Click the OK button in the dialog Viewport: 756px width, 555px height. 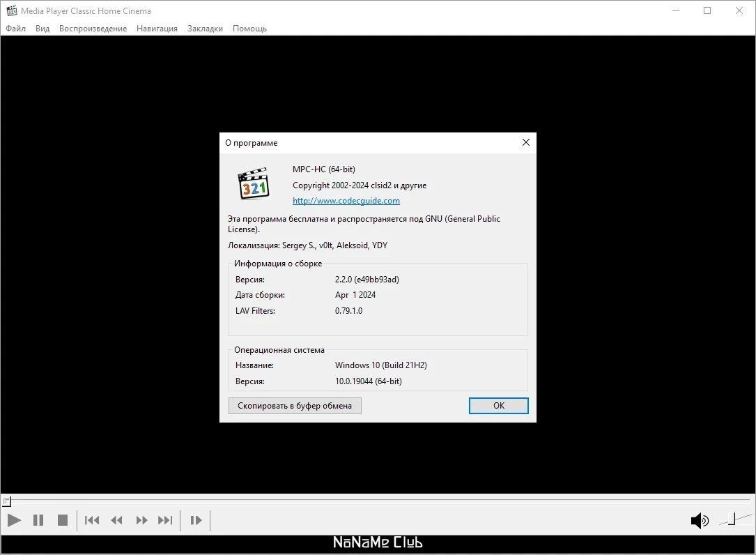pyautogui.click(x=498, y=406)
